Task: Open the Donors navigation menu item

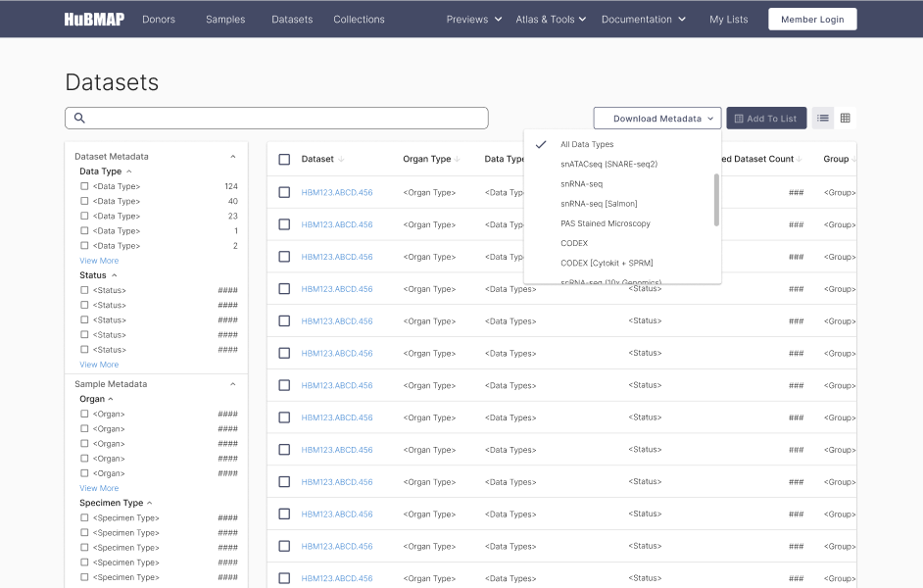Action: [x=158, y=18]
